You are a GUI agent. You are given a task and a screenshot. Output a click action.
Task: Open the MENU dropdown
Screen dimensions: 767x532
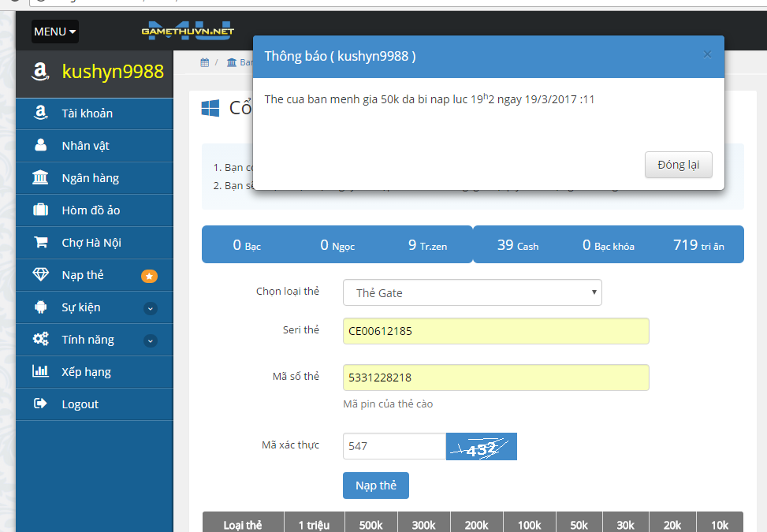(55, 32)
